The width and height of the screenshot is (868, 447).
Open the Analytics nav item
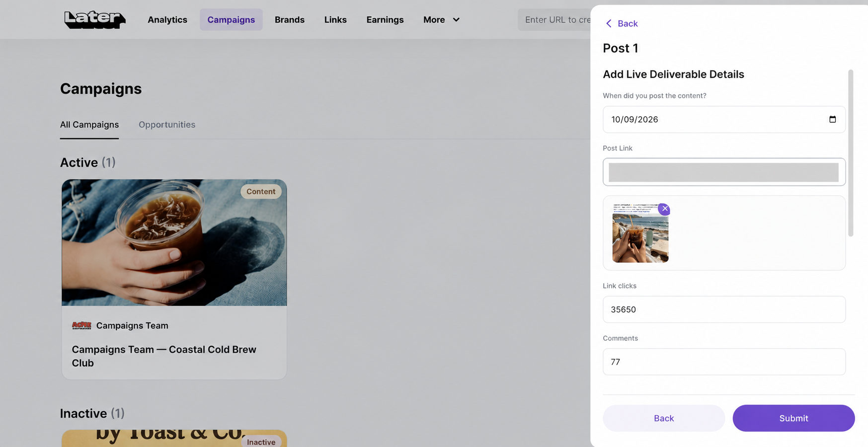pyautogui.click(x=167, y=20)
